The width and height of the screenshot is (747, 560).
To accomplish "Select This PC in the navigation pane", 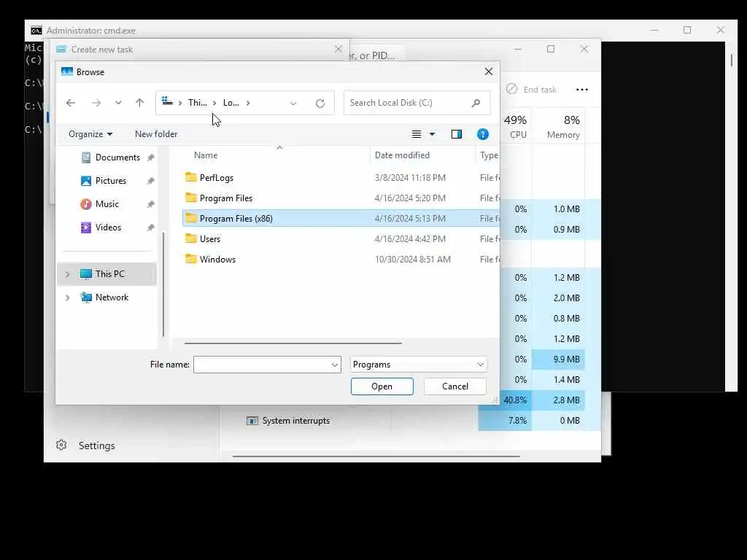I will coord(107,274).
